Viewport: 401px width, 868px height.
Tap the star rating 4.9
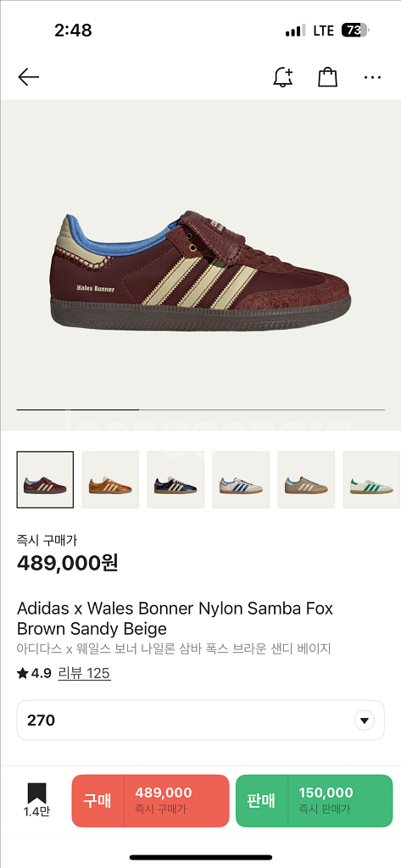35,673
